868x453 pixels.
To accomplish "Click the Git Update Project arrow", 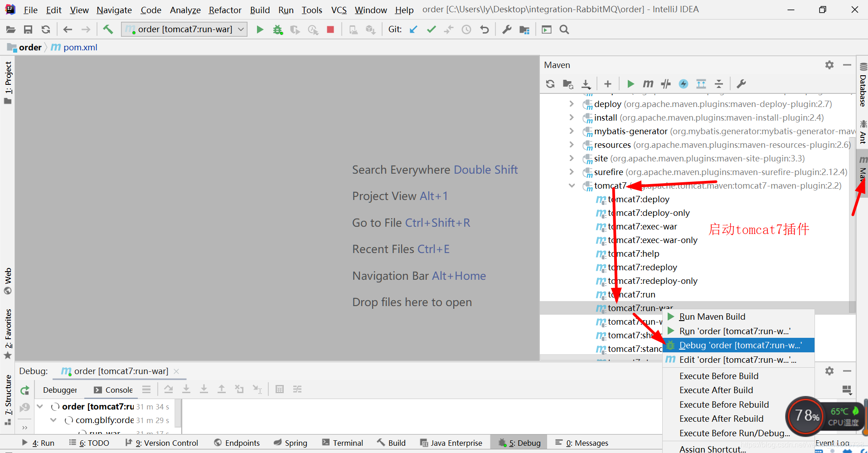I will pyautogui.click(x=413, y=29).
